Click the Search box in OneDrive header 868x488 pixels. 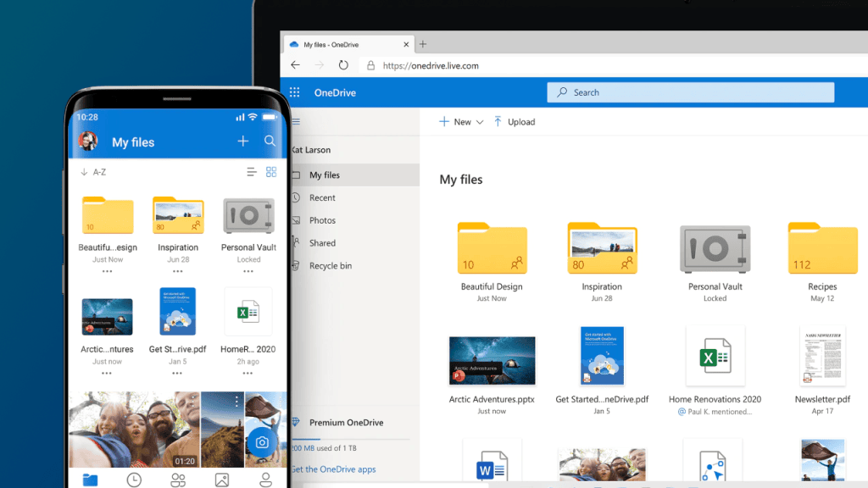point(690,92)
